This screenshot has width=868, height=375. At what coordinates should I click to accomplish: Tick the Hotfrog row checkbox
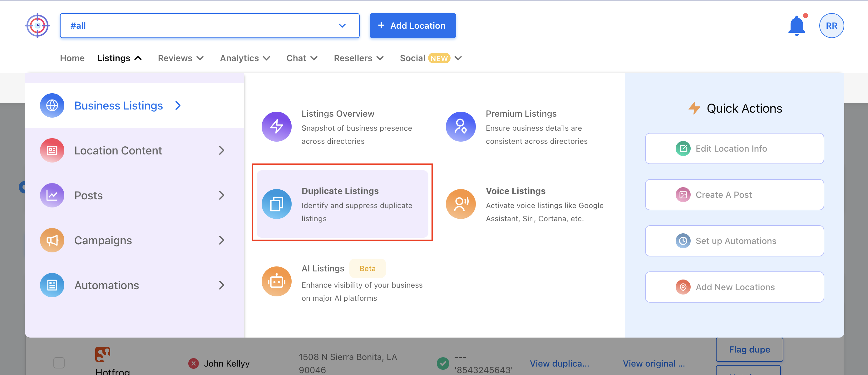[59, 363]
